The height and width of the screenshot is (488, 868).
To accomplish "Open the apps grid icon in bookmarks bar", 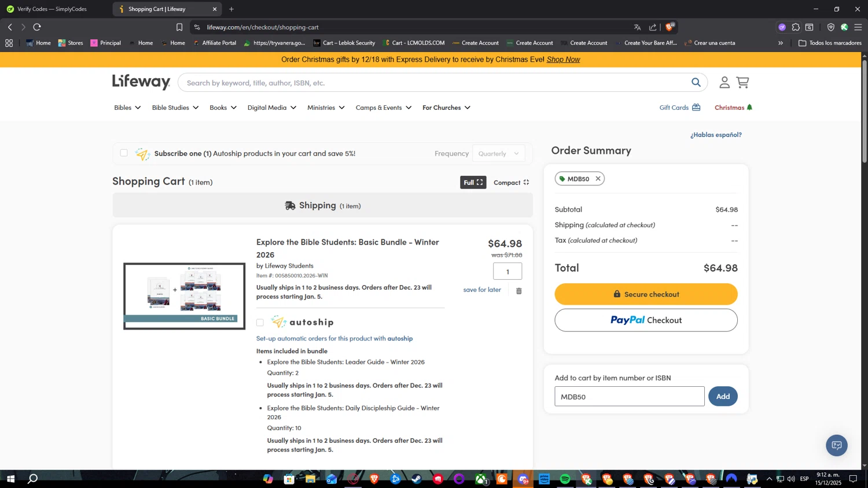I will (9, 43).
